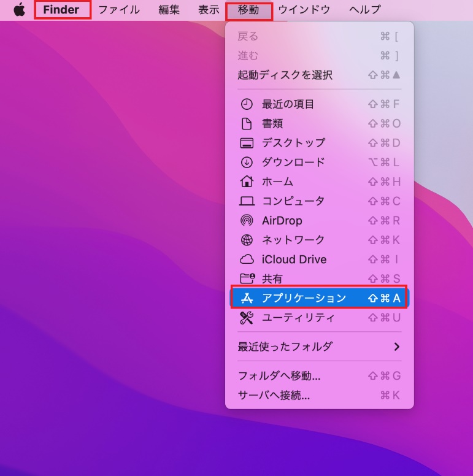
Task: Open ユーティリティ from the menu
Action: pos(319,318)
